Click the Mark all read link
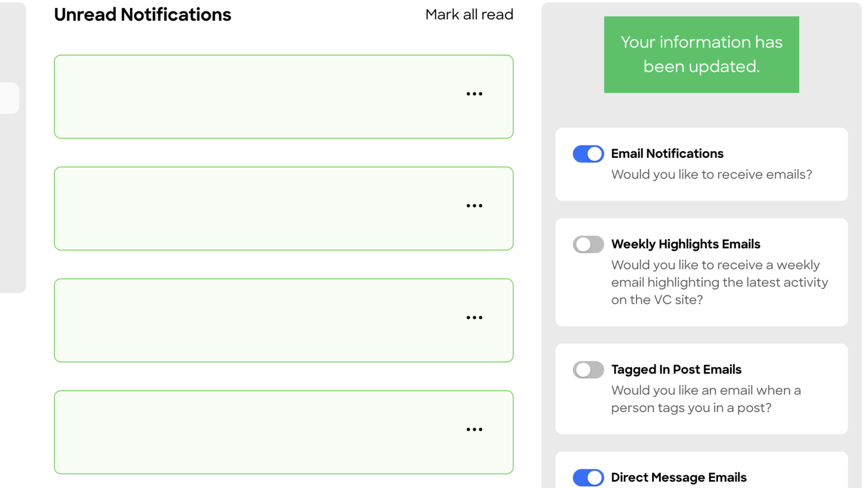 click(469, 15)
